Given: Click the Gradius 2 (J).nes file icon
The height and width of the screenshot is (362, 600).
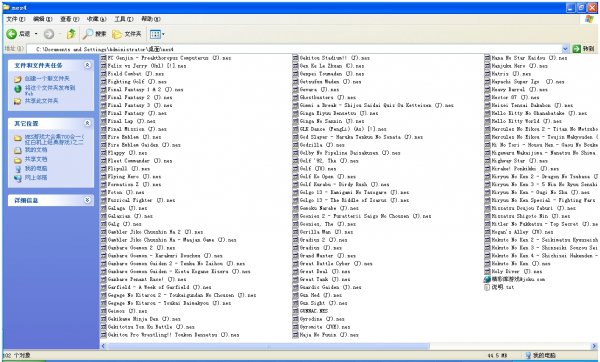Looking at the screenshot, I should point(295,240).
